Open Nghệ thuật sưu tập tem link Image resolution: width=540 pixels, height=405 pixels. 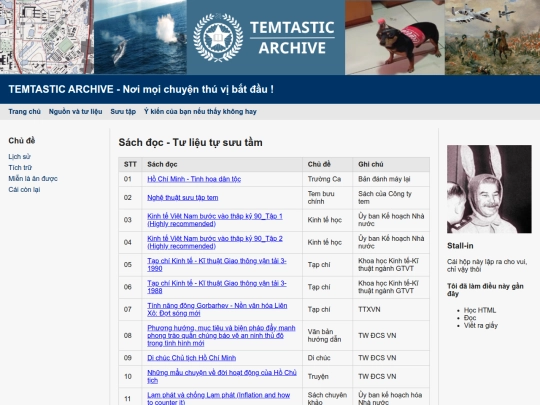pos(183,198)
